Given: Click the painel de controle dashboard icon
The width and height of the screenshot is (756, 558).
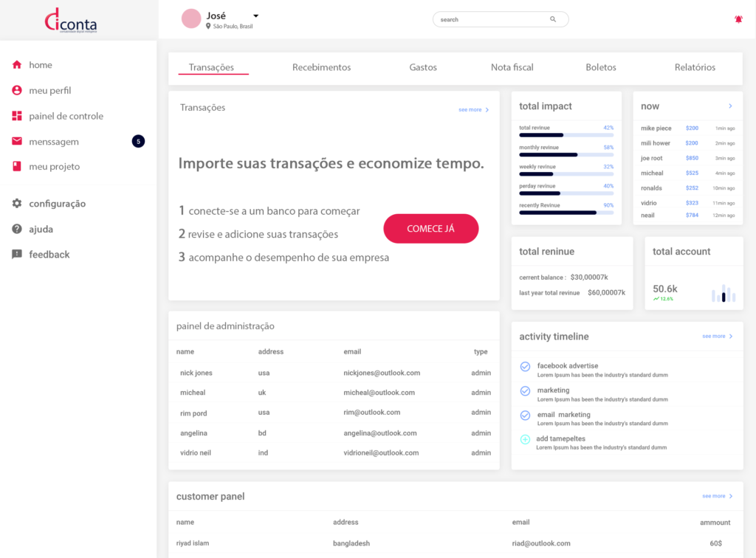Looking at the screenshot, I should coord(17,116).
